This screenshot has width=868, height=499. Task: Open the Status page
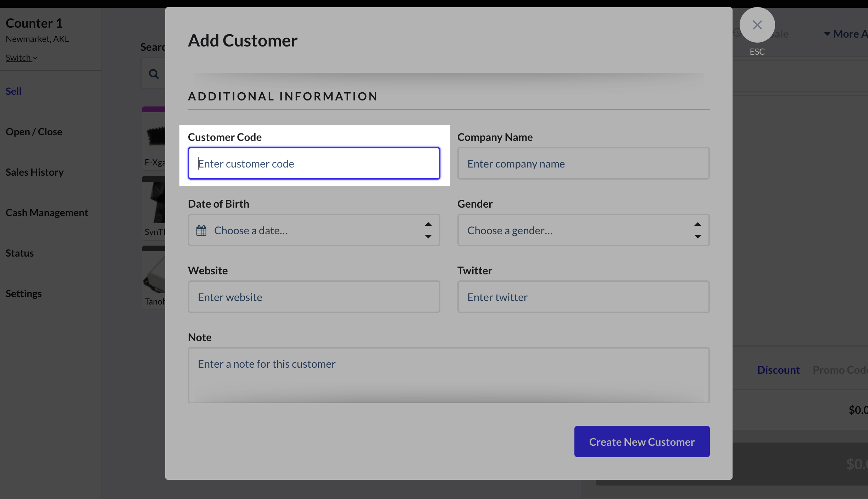20,253
